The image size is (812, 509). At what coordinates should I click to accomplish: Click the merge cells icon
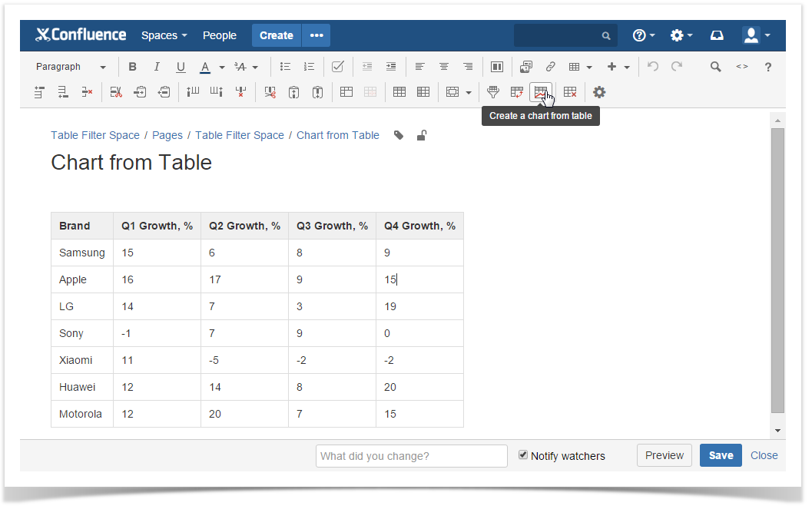tap(346, 93)
